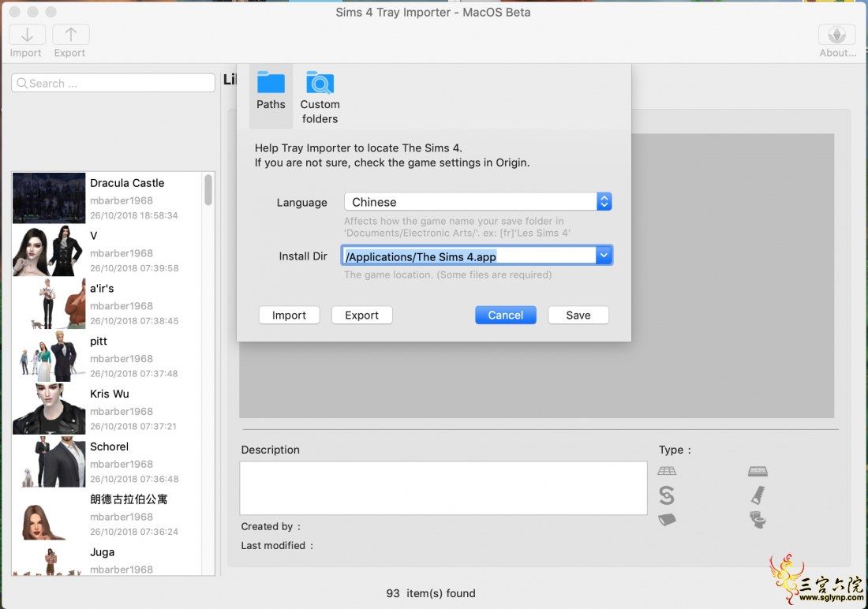Click "mbarber1968" under Dracula Castle

click(x=122, y=200)
